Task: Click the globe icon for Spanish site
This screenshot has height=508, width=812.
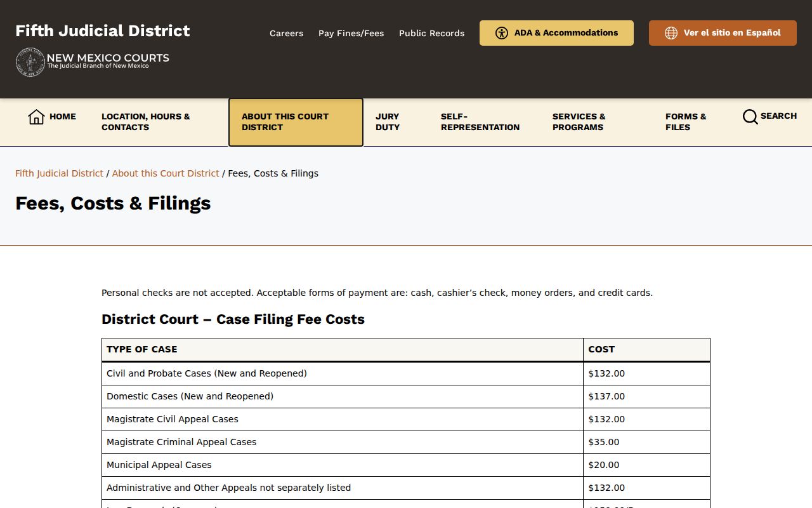Action: click(671, 33)
